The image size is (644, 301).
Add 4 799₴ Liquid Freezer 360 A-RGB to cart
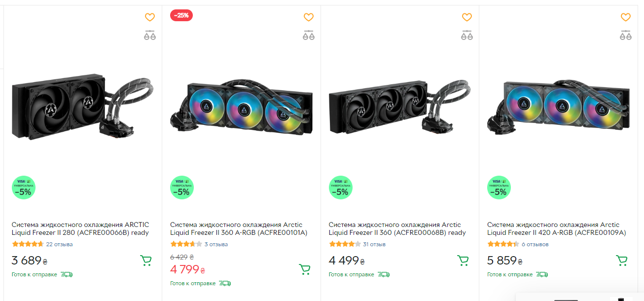(305, 269)
